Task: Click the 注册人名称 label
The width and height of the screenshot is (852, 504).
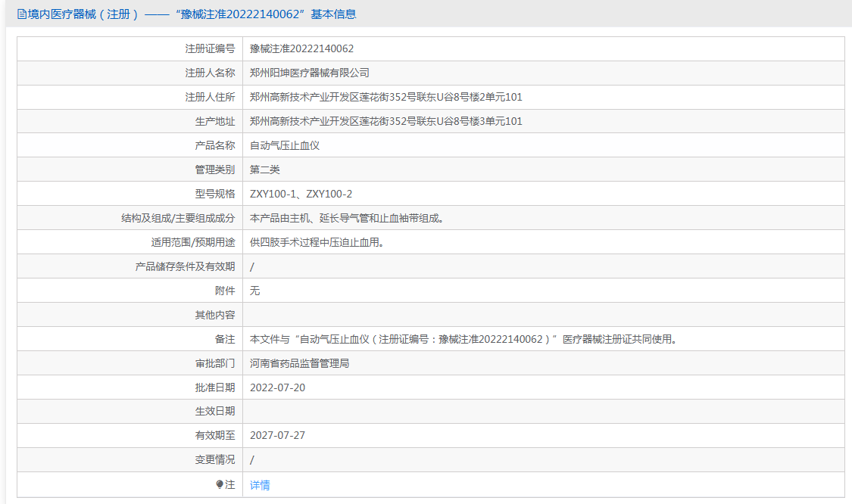Action: 210,73
